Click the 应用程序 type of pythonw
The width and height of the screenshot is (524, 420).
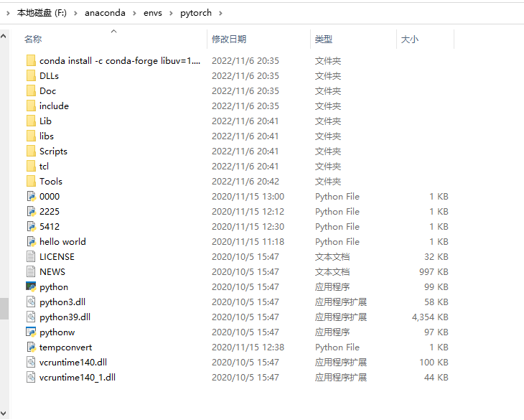332,332
